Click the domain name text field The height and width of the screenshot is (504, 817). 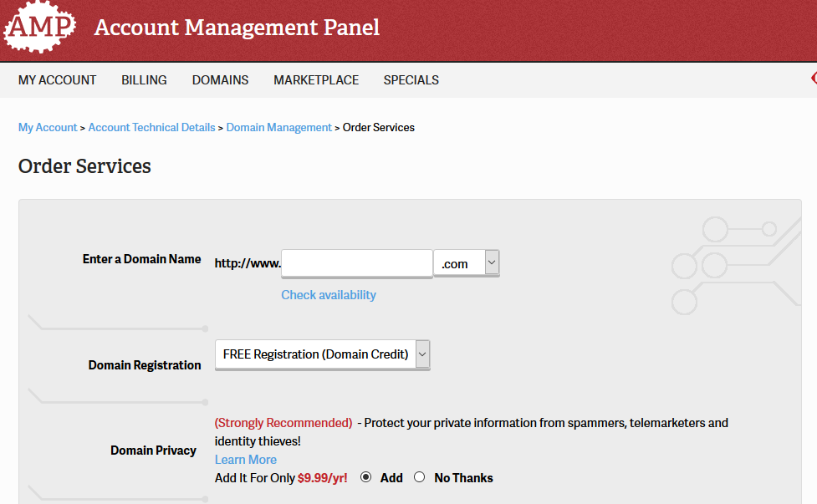[x=357, y=263]
